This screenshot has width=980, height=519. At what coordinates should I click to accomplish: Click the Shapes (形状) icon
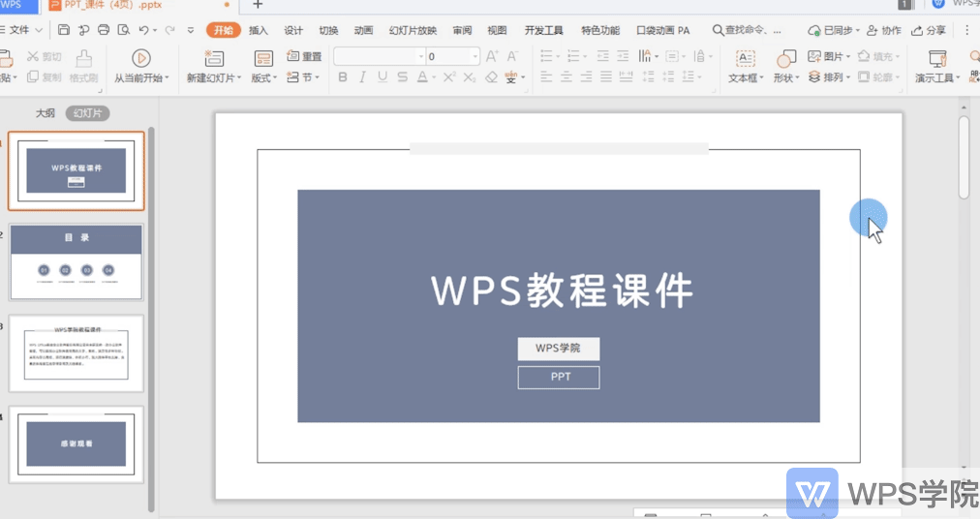tap(786, 59)
